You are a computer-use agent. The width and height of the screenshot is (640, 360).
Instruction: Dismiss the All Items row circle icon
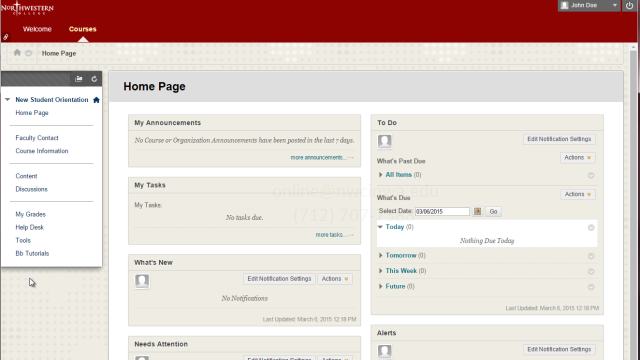[591, 176]
